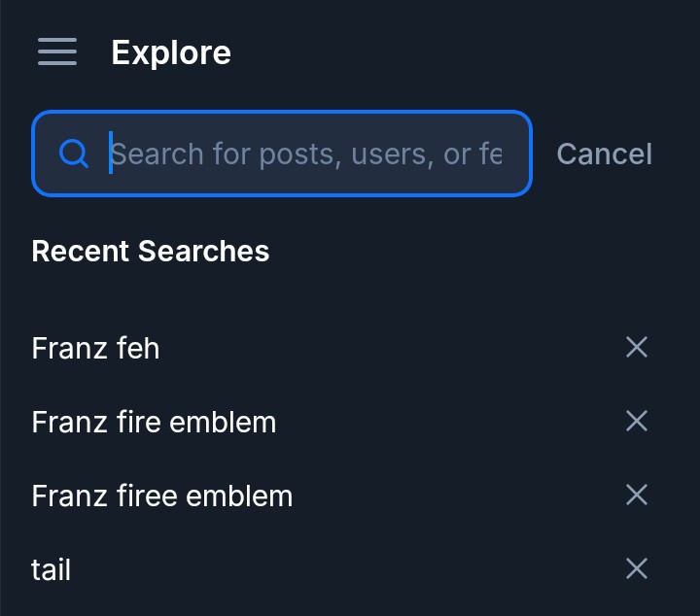The image size is (700, 616).
Task: Click the Recent Searches heading
Action: [x=151, y=251]
